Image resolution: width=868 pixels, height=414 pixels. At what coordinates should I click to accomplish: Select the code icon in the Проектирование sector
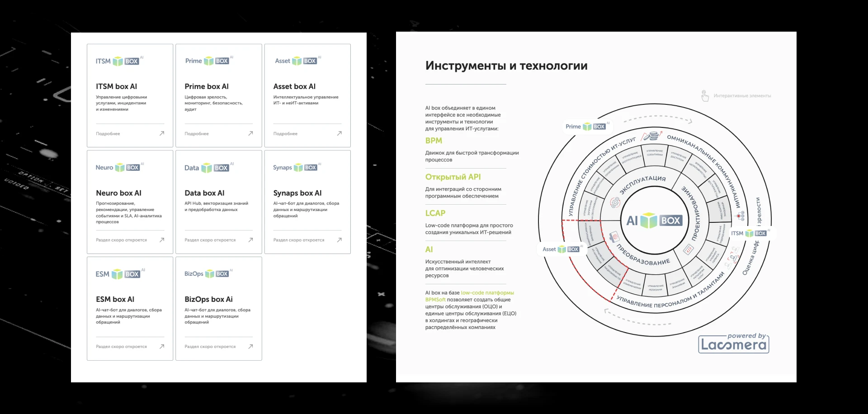[x=689, y=249]
